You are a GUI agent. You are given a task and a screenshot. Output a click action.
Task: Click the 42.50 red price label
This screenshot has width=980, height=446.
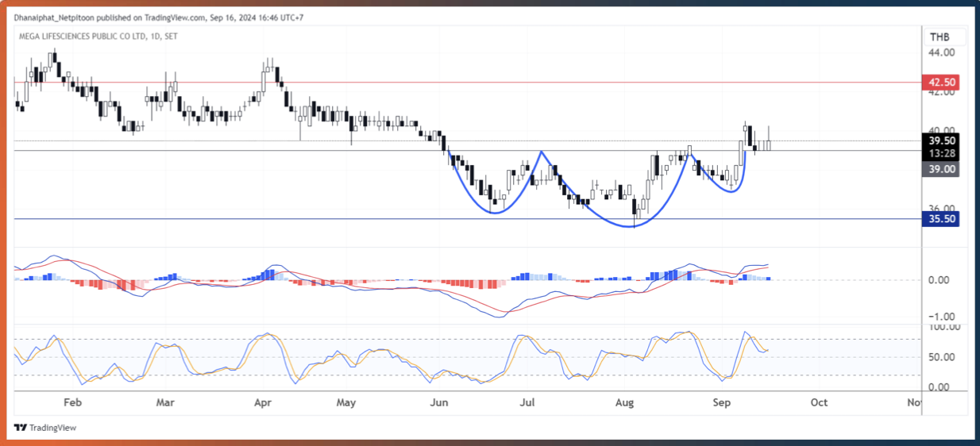tap(941, 82)
